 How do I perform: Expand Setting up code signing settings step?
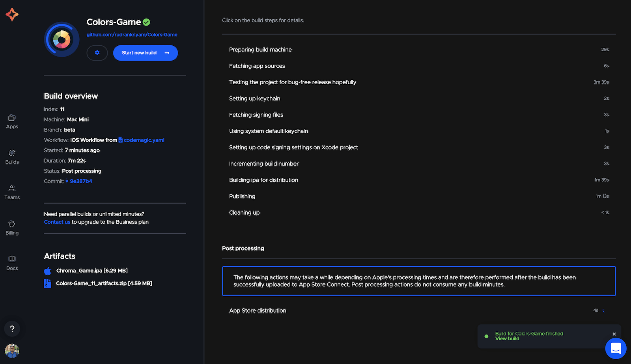[x=419, y=147]
